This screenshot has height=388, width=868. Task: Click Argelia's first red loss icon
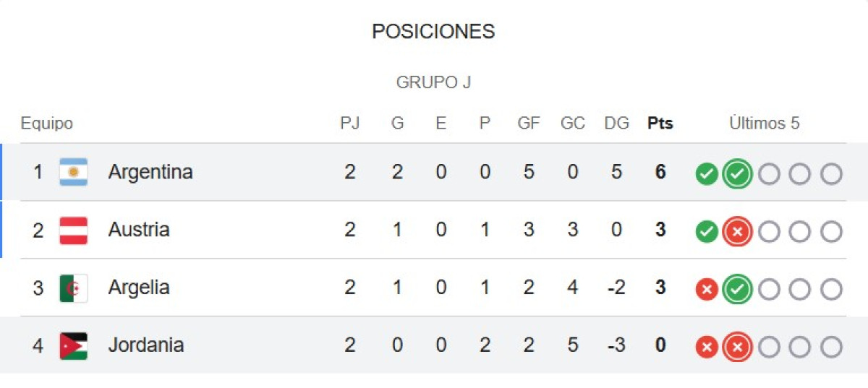pyautogui.click(x=707, y=290)
